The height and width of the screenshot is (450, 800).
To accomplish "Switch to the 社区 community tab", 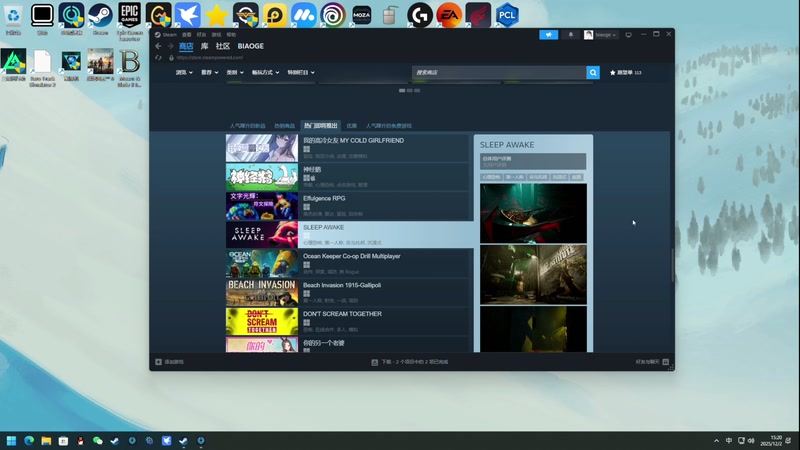I will [222, 46].
